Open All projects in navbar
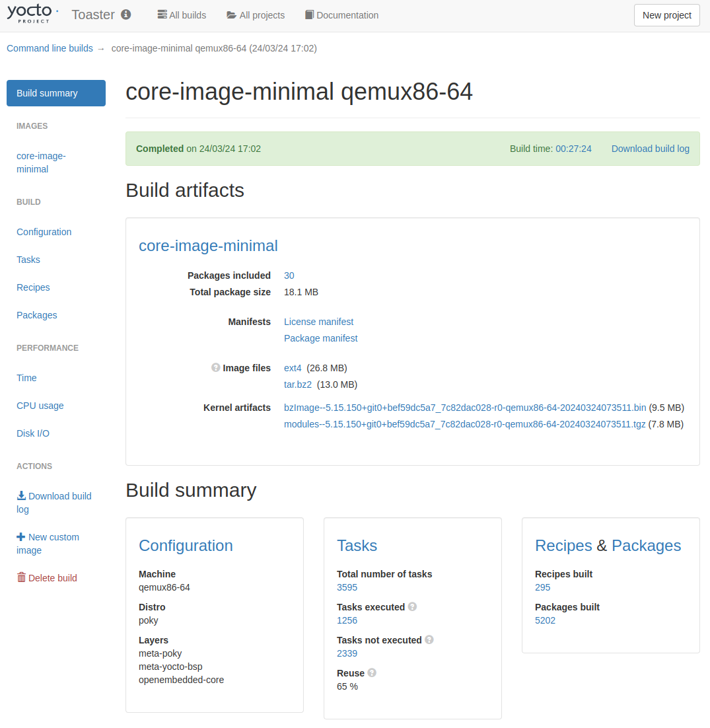 (x=256, y=15)
